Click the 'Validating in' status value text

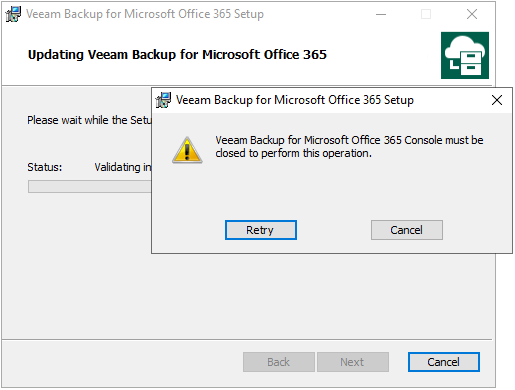(x=123, y=167)
